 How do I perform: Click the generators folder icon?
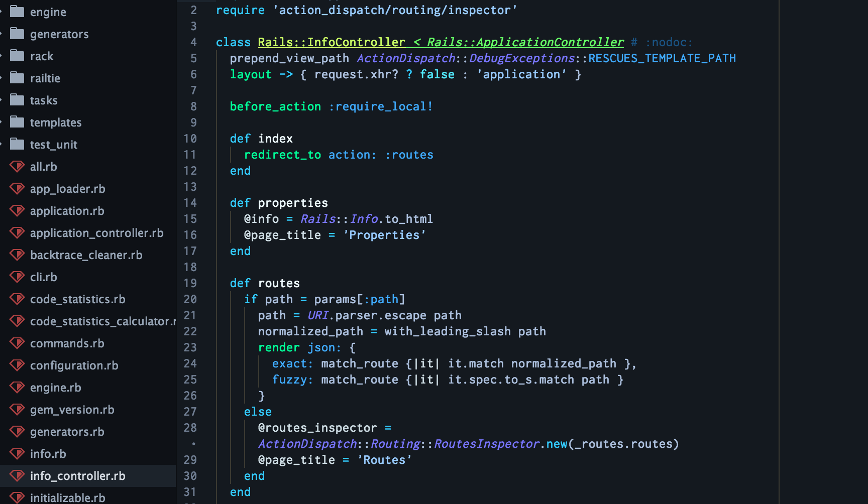[17, 34]
